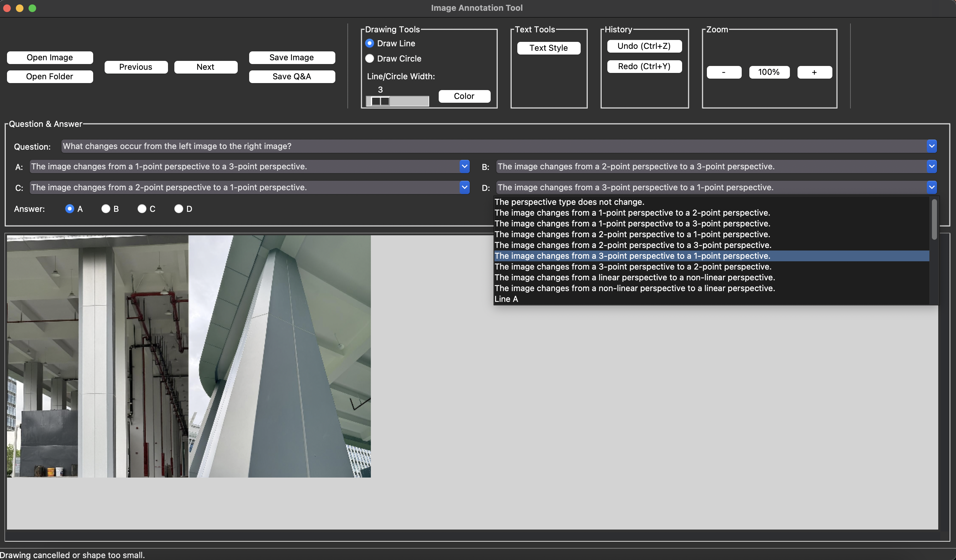The height and width of the screenshot is (560, 956).
Task: Open the Color picker button
Action: pos(464,96)
